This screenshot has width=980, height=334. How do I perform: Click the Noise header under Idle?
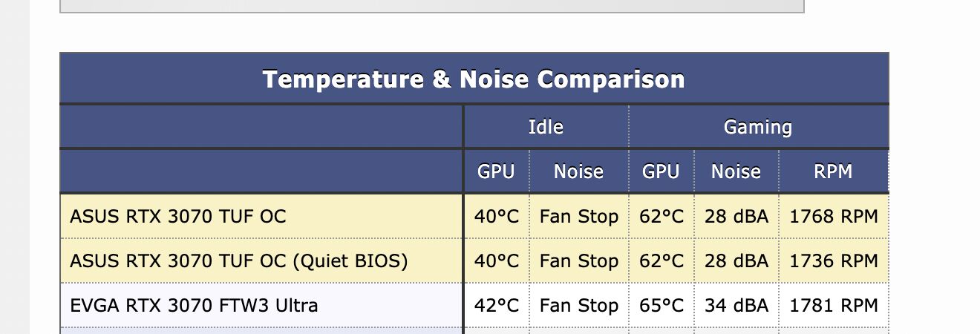point(578,171)
